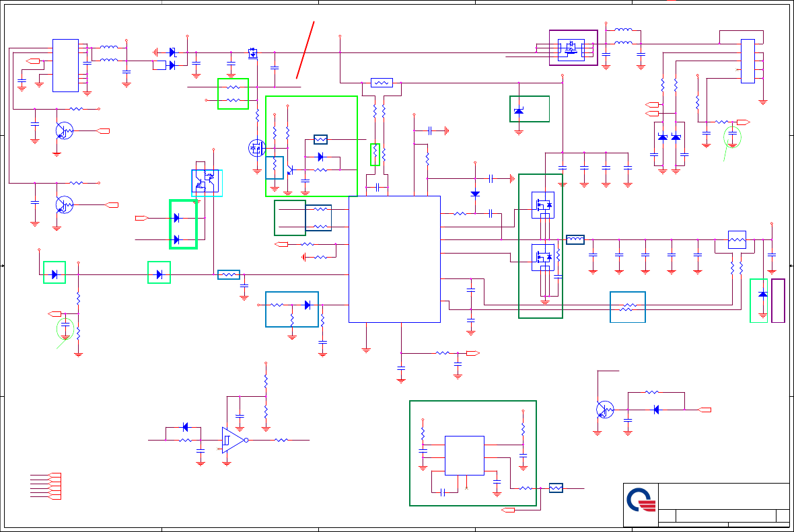The image size is (794, 532).
Task: Select the inductor in the dark-blue box beside the MOSFET pair
Action: point(575,240)
